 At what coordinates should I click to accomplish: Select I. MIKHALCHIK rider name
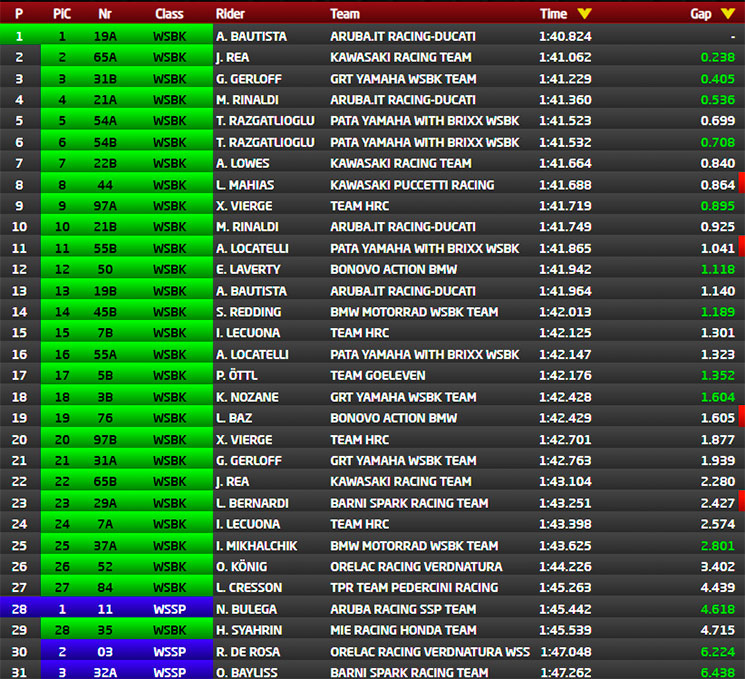click(257, 545)
